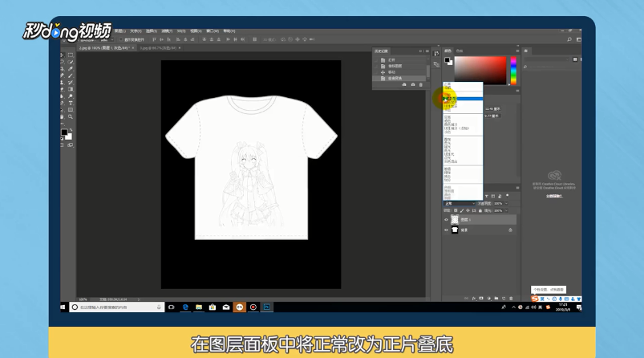Choose 线性减淡（添加）blend mode
Image resolution: width=644 pixels, height=358 pixels.
(x=456, y=128)
